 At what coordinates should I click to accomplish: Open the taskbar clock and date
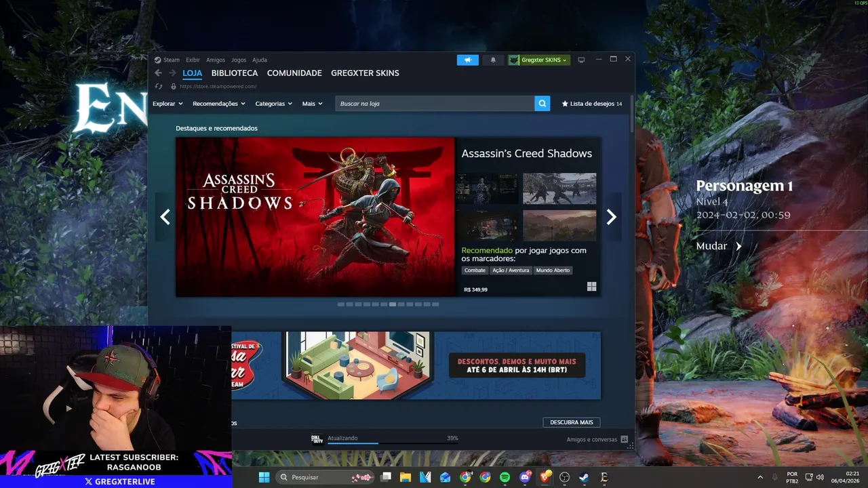tap(846, 477)
